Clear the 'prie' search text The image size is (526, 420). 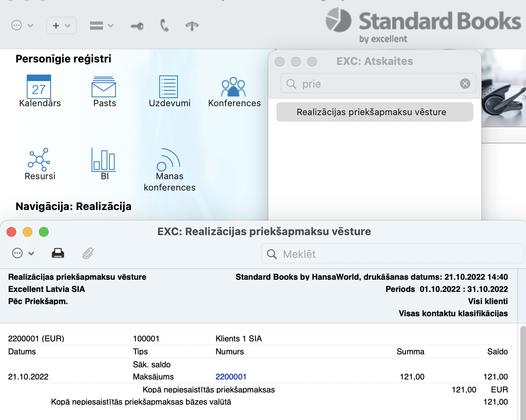click(x=465, y=84)
